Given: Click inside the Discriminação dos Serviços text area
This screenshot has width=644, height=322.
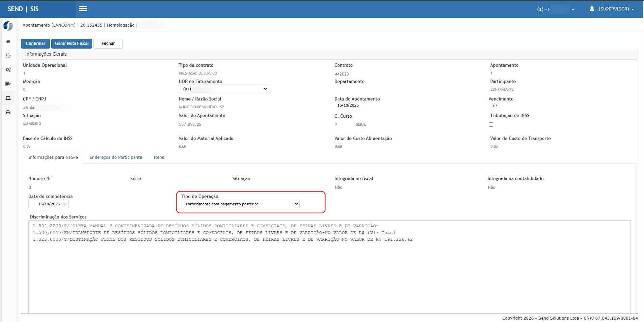Looking at the screenshot, I should pyautogui.click(x=329, y=267).
